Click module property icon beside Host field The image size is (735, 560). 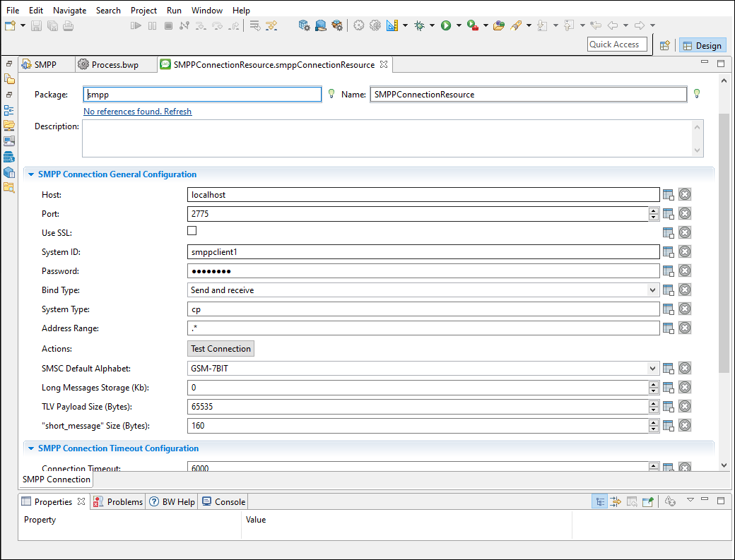click(668, 195)
